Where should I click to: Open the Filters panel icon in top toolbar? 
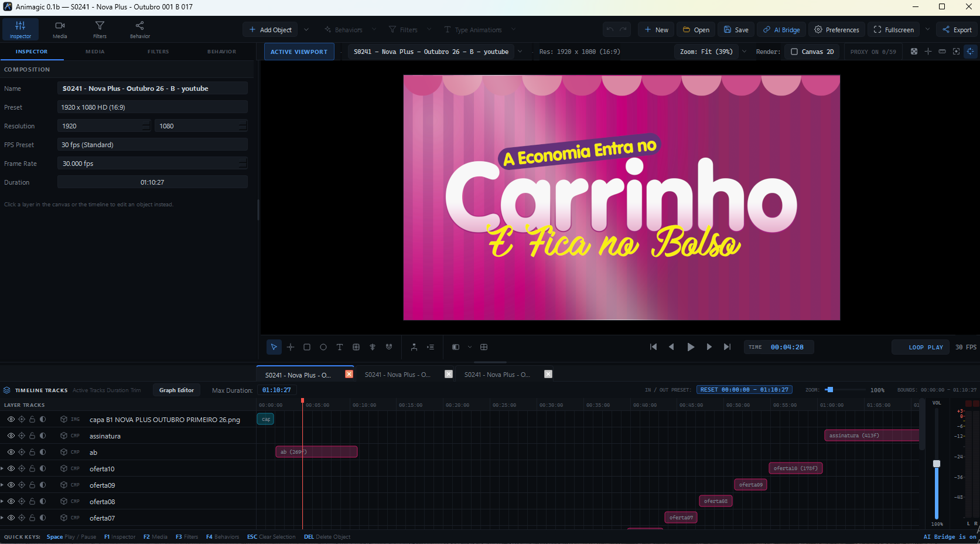point(100,29)
